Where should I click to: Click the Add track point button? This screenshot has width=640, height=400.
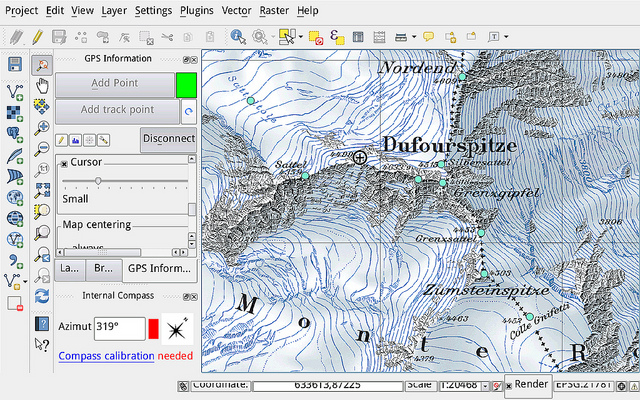coord(117,110)
